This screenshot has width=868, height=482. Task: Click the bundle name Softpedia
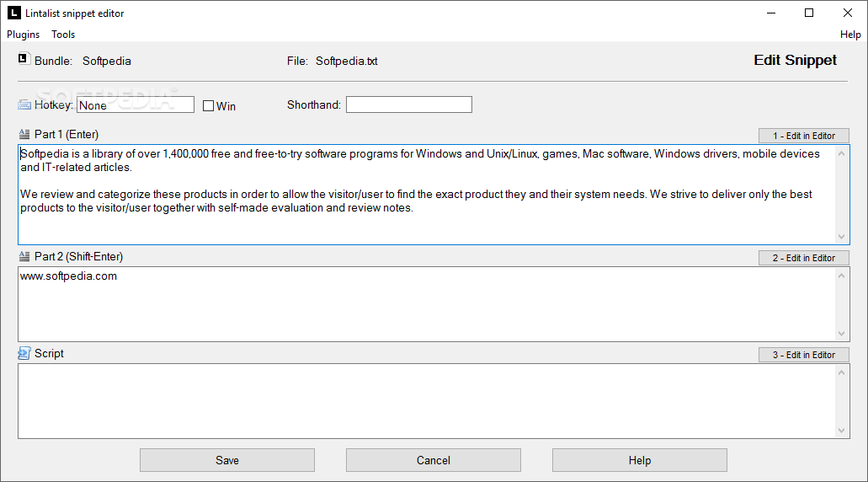107,61
